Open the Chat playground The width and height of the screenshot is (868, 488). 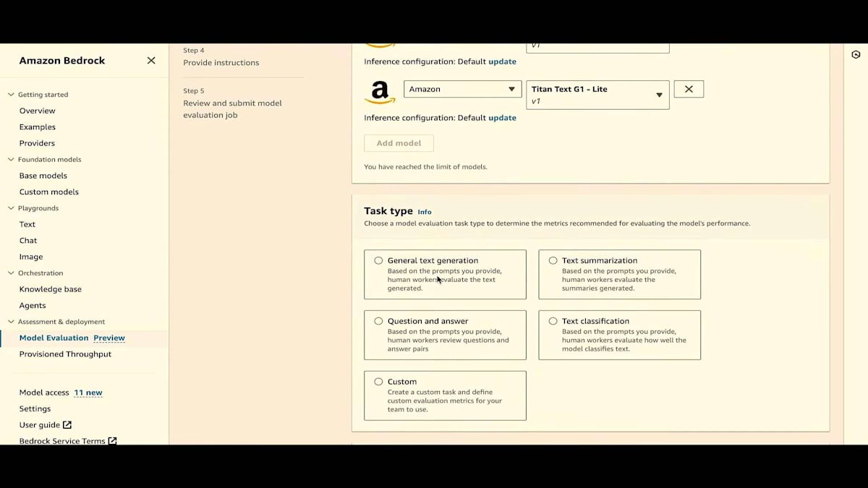pos(28,241)
